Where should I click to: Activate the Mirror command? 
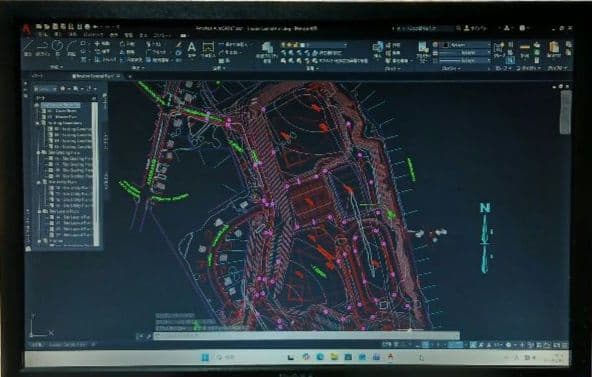pyautogui.click(x=128, y=52)
